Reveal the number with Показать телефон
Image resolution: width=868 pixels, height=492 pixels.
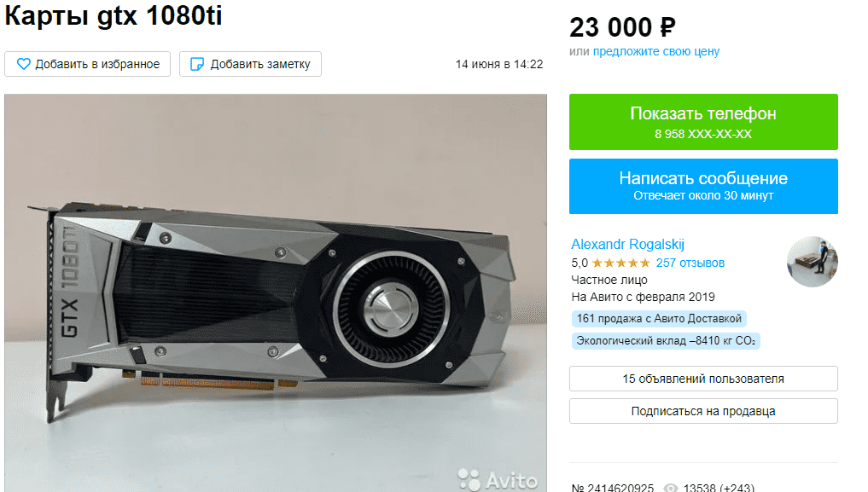tap(703, 122)
